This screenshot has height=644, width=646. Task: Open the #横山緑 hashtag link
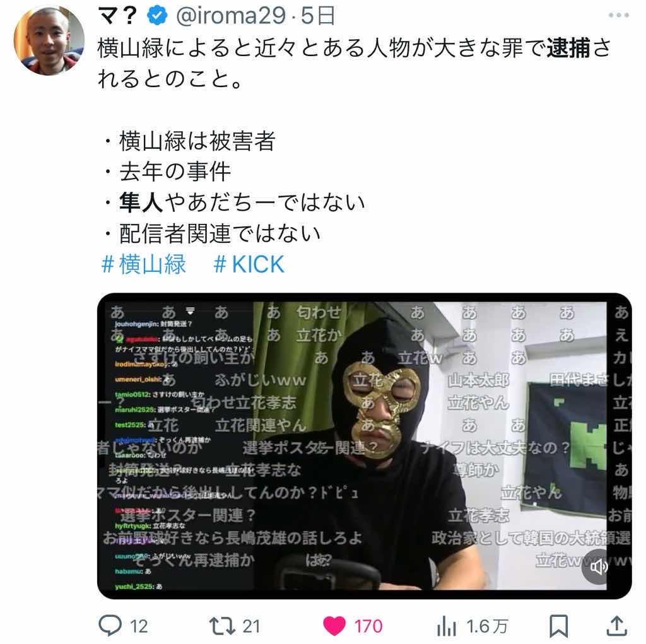(143, 264)
